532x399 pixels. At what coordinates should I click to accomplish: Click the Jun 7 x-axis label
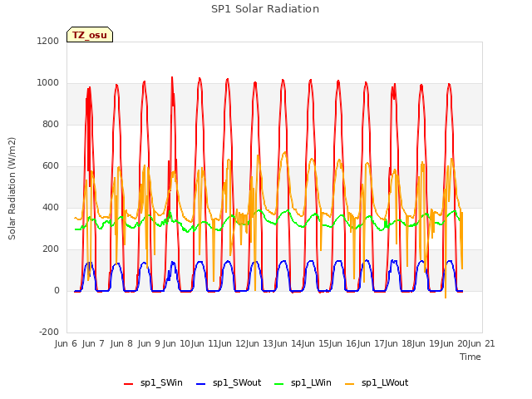coord(93,343)
